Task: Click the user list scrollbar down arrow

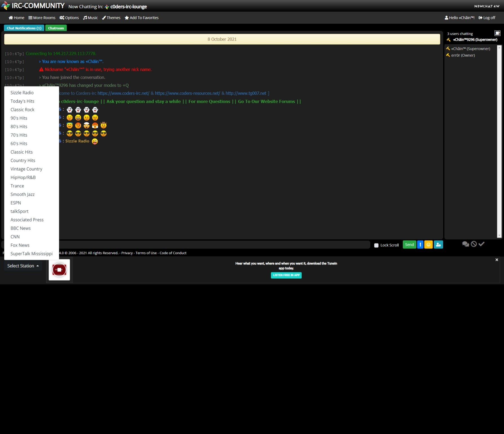Action: coord(499,235)
